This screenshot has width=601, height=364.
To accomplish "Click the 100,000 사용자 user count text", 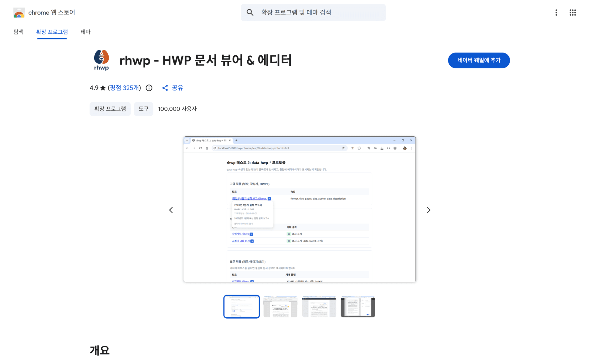I will coord(177,109).
